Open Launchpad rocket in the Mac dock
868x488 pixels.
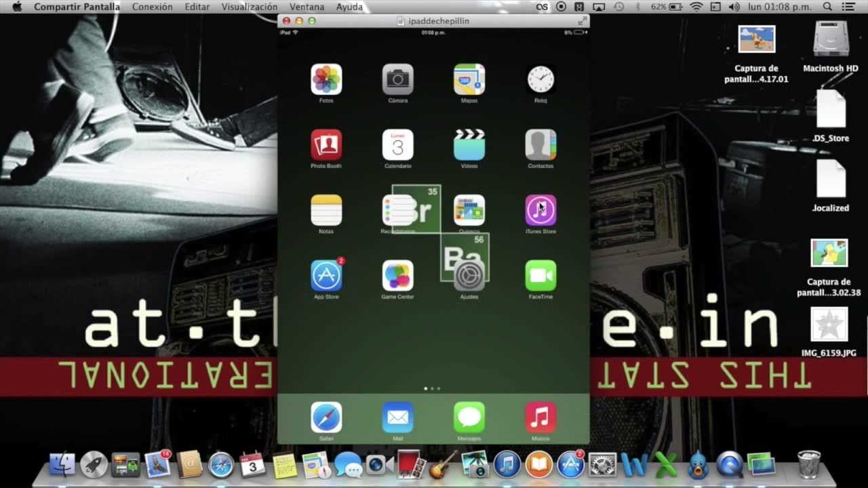coord(94,465)
